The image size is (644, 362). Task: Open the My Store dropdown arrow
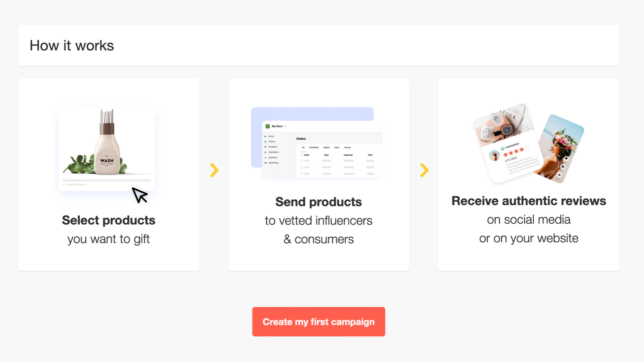(x=285, y=126)
